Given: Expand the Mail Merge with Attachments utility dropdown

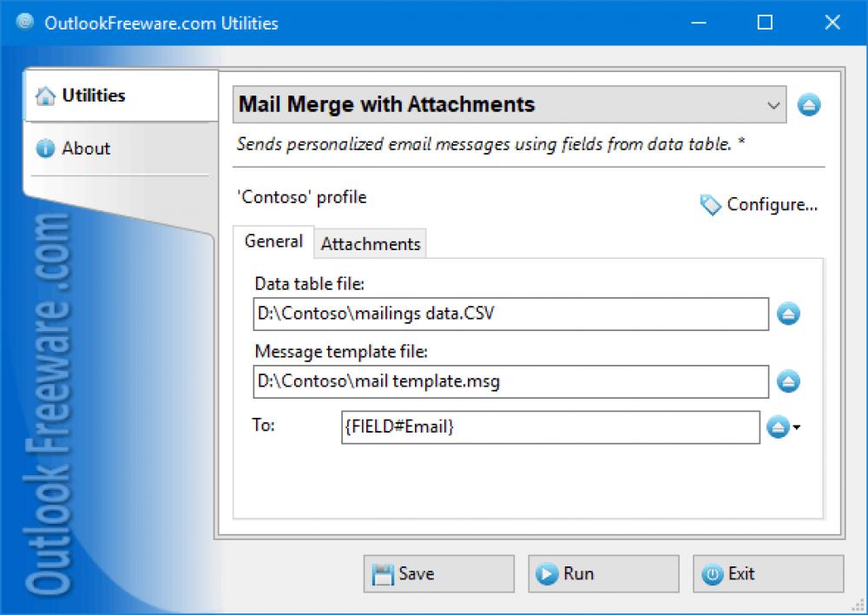Looking at the screenshot, I should coord(773,104).
